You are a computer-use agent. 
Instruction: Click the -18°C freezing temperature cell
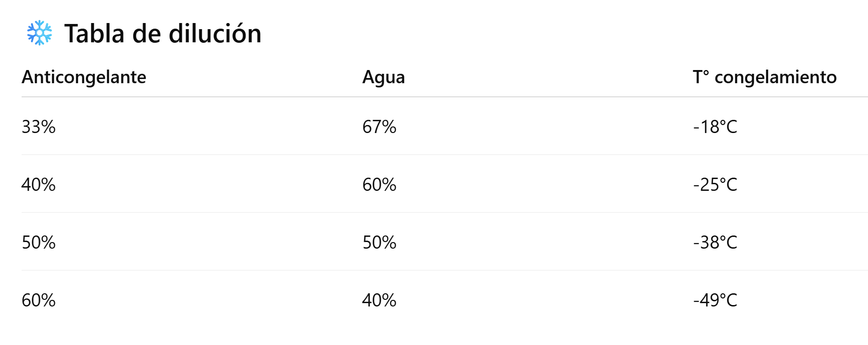pos(715,127)
